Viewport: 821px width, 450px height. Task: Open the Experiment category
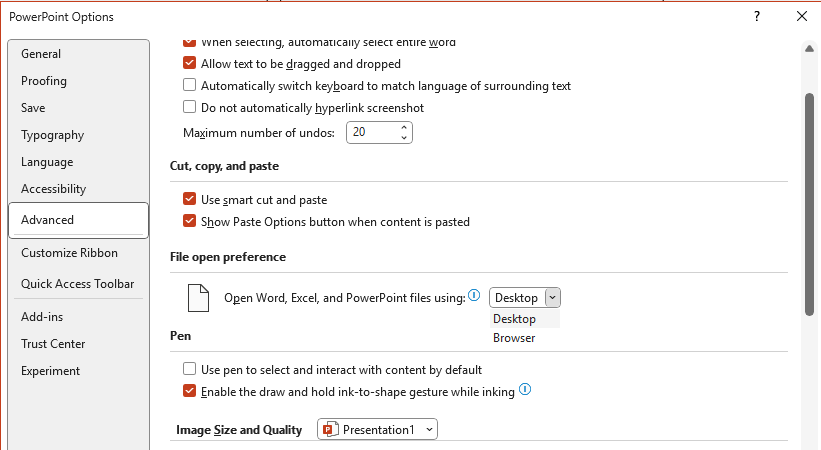point(79,371)
